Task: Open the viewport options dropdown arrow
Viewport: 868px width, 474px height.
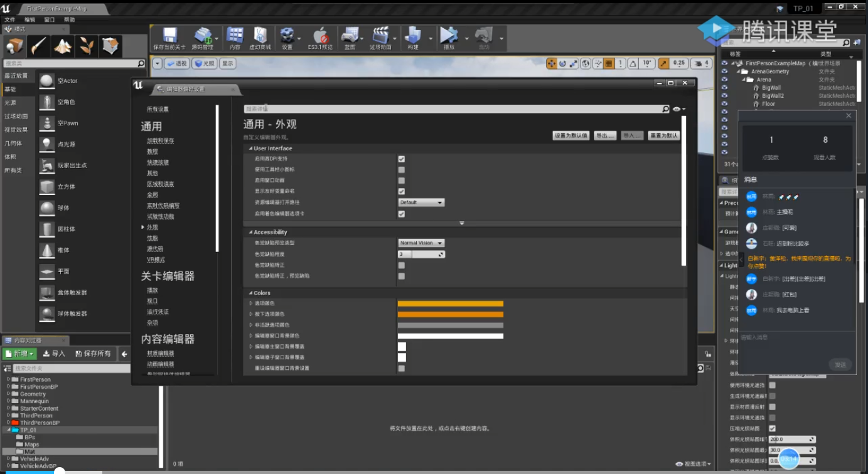Action: (x=158, y=63)
